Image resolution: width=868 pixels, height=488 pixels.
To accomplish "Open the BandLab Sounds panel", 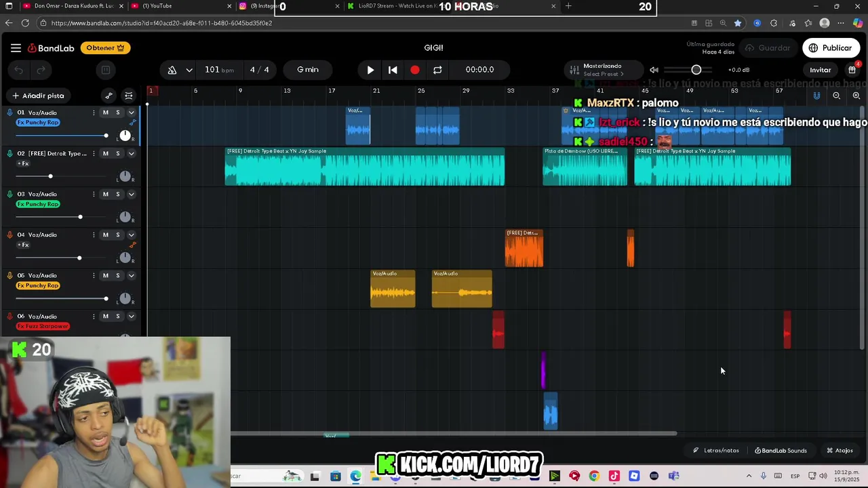I will tap(781, 450).
